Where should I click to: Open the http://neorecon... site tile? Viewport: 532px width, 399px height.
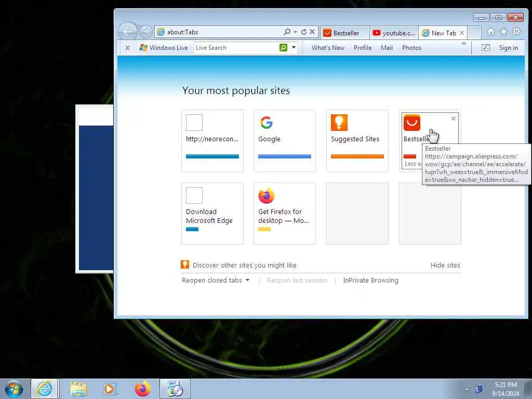coord(212,141)
